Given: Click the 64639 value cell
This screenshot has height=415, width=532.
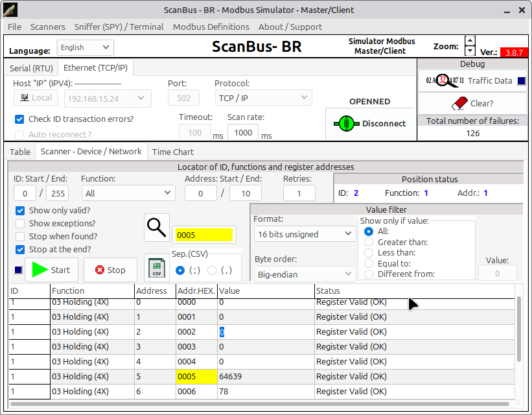Looking at the screenshot, I should pyautogui.click(x=266, y=377).
